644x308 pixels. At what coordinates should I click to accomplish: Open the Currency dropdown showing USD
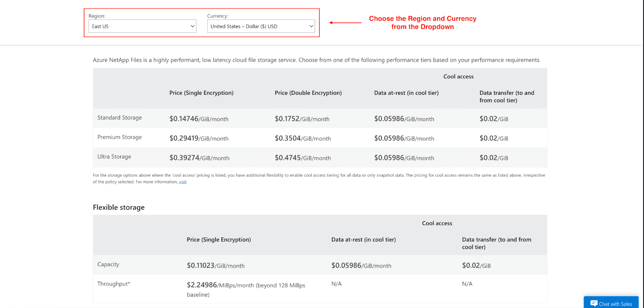coord(260,26)
